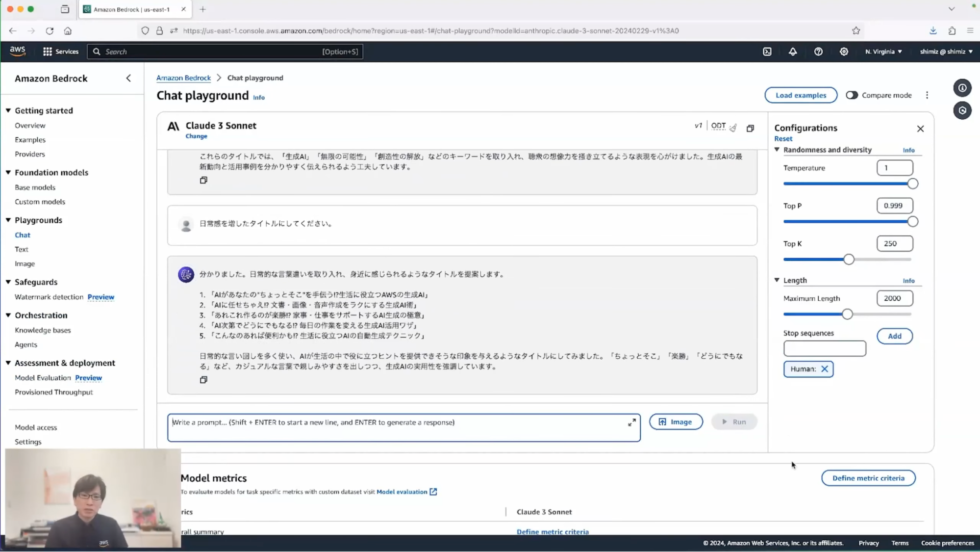The image size is (980, 552).
Task: Copy the last assistant response
Action: click(203, 380)
